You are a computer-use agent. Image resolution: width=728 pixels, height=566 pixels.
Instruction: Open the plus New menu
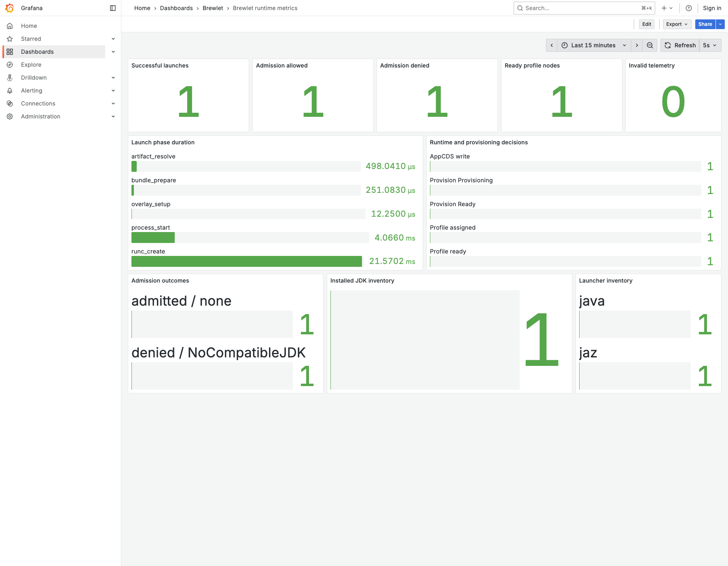(667, 8)
